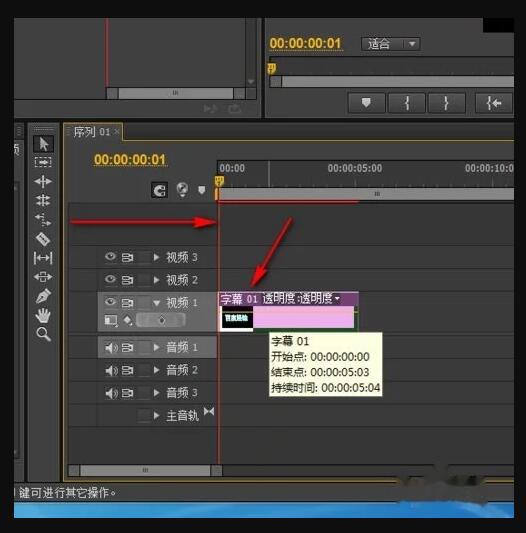Select the Pen tool
Screen dimensions: 526x533
click(43, 296)
